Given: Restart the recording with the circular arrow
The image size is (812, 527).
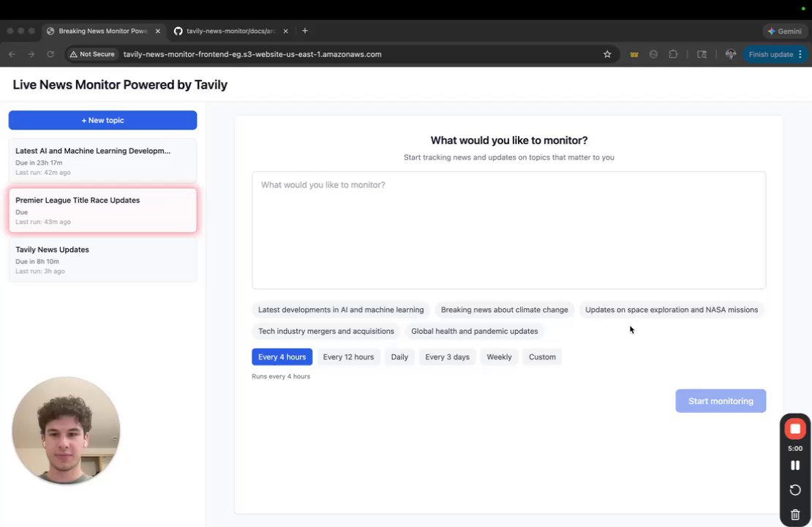Looking at the screenshot, I should [x=795, y=490].
